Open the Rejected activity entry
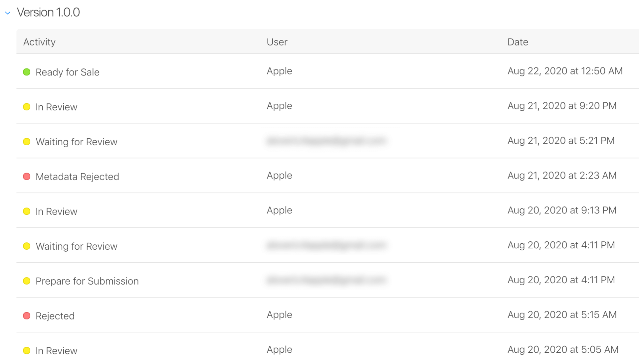Screen dimensions: 639x364 click(55, 316)
